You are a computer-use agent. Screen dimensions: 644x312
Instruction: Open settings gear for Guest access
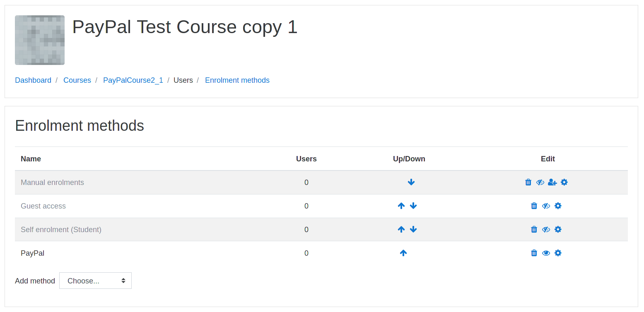pos(558,206)
